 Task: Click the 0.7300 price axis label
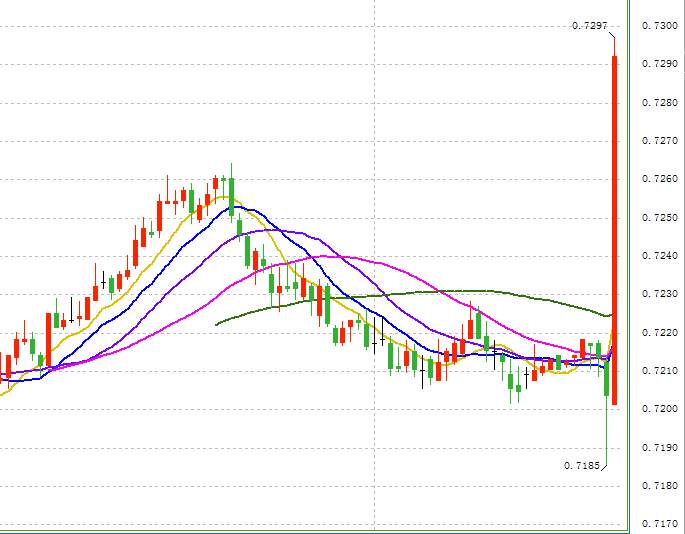pyautogui.click(x=660, y=26)
